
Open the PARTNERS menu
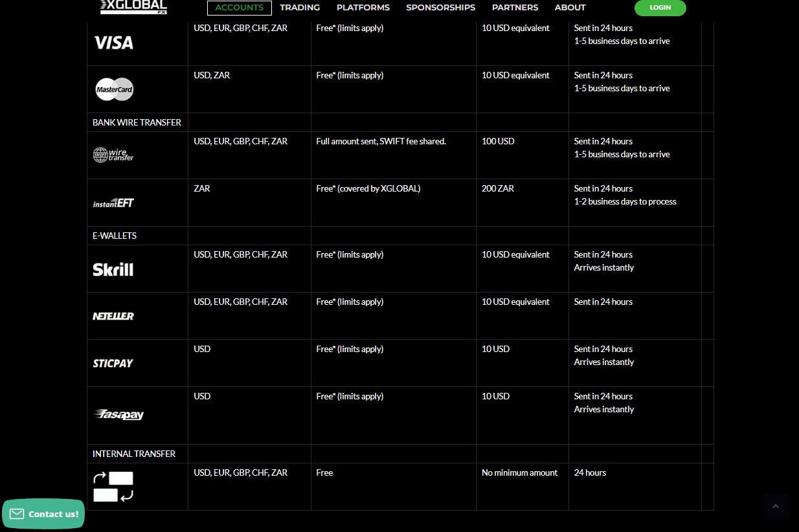(515, 8)
